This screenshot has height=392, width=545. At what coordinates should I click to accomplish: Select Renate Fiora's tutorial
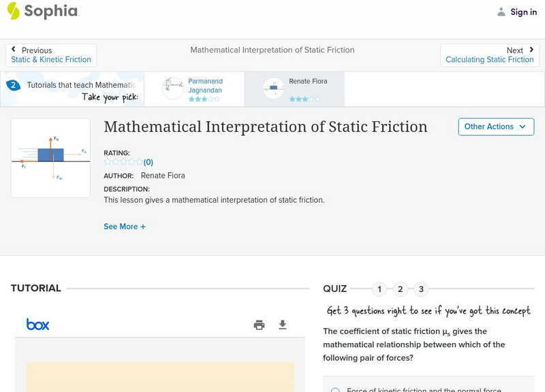tap(296, 88)
